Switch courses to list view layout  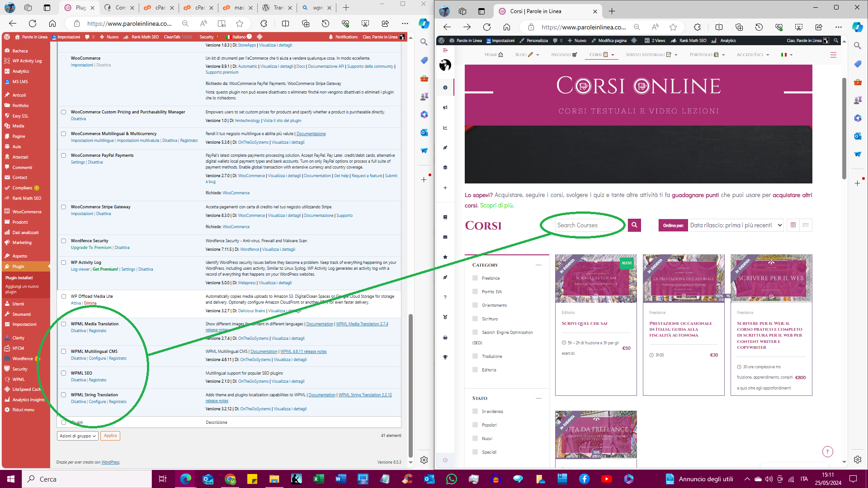(806, 225)
